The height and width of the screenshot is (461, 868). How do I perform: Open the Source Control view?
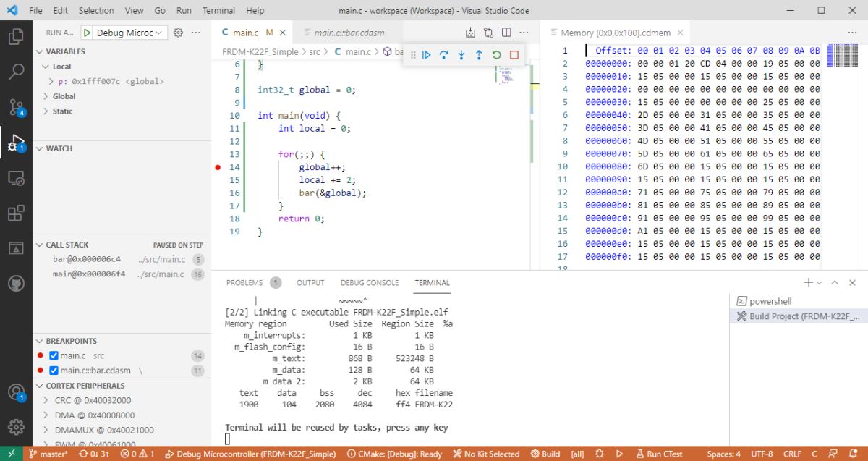tap(16, 107)
